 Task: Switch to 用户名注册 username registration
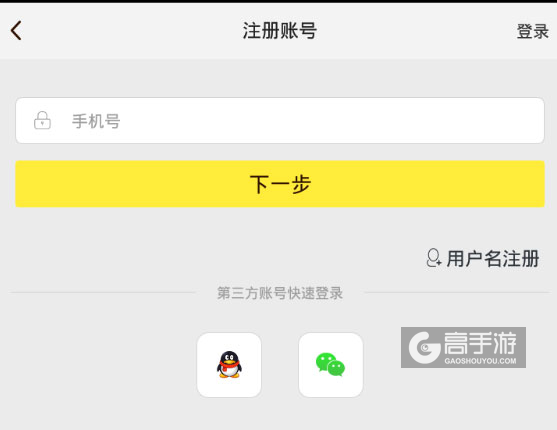(493, 258)
